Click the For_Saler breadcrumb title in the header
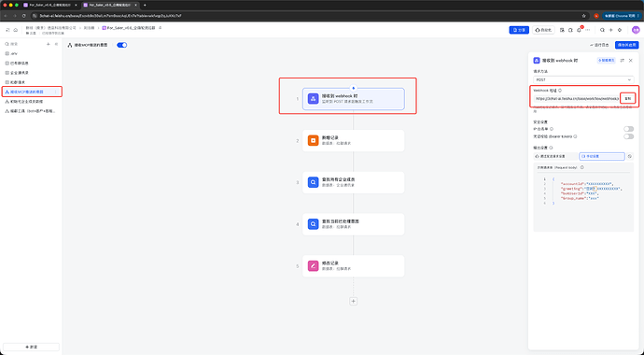 pyautogui.click(x=131, y=28)
